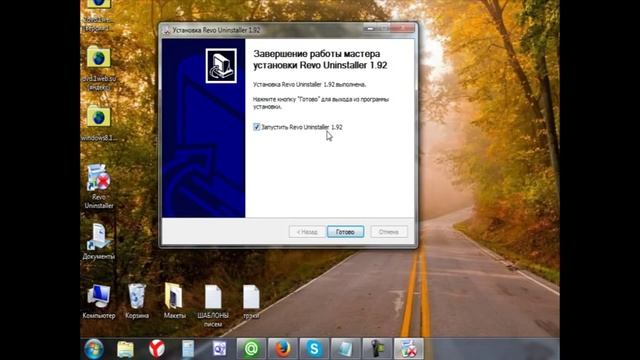Open Firefox from the taskbar

tap(283, 349)
